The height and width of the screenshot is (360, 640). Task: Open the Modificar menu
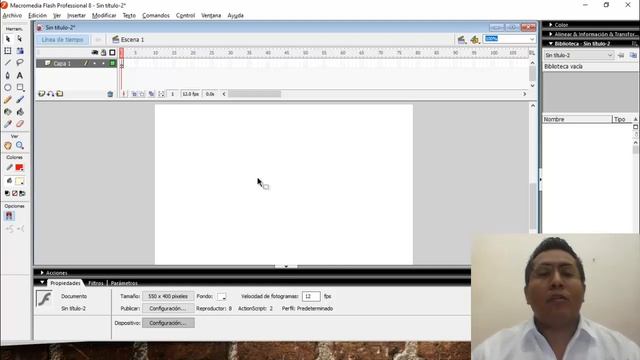tap(104, 16)
